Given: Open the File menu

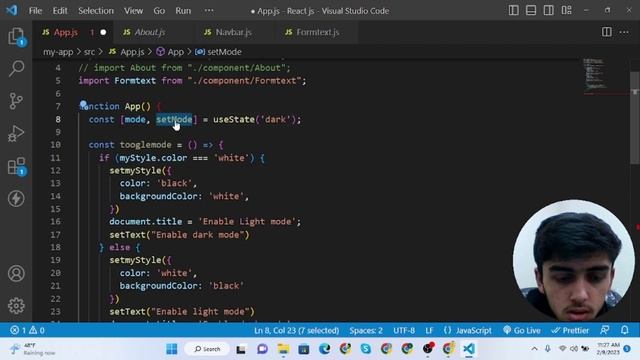Looking at the screenshot, I should point(35,11).
